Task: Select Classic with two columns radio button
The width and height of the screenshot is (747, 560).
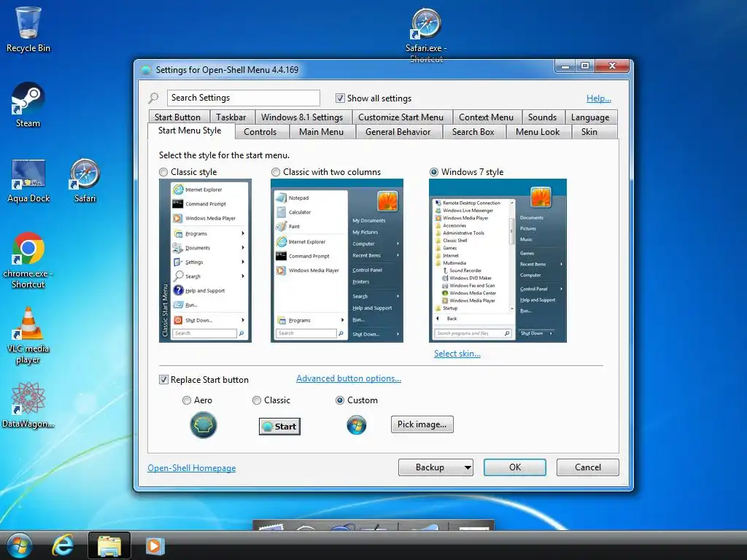Action: [276, 172]
